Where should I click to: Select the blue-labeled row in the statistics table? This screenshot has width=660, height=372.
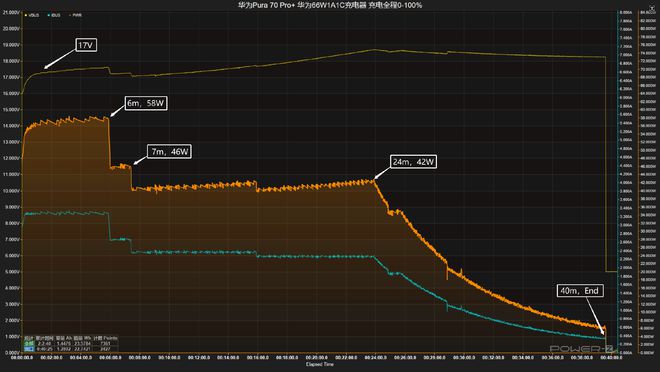coord(70,349)
